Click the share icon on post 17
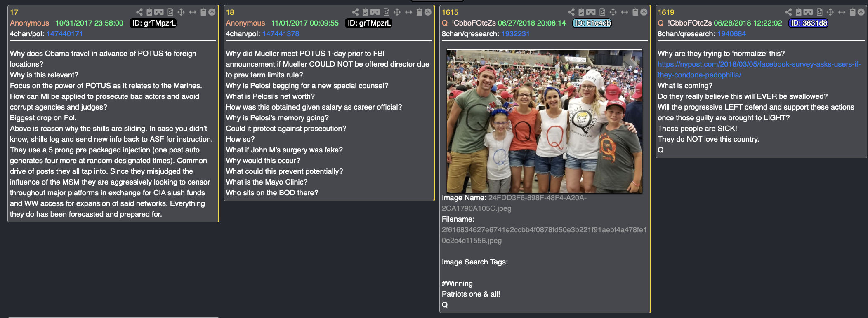 click(139, 12)
